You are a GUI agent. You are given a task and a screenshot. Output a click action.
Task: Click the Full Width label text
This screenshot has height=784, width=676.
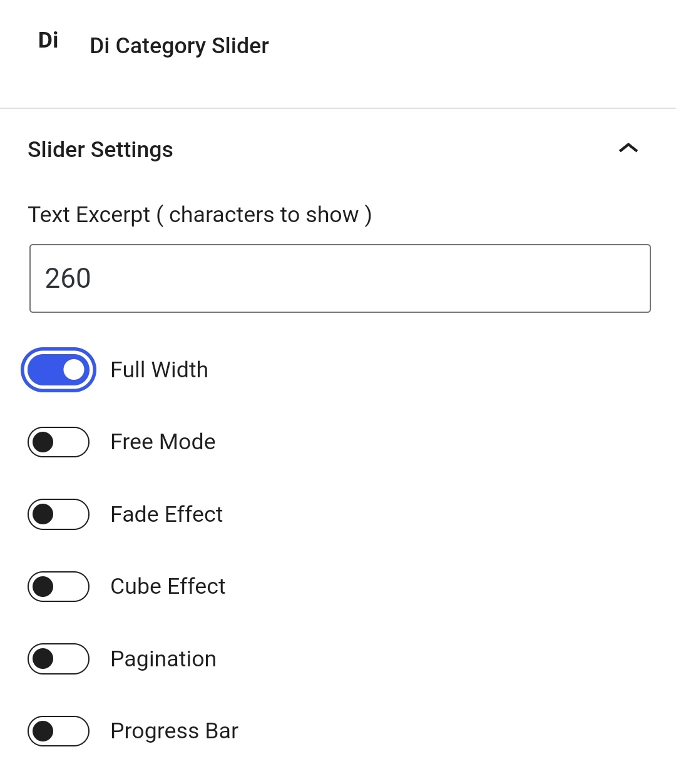[x=159, y=370]
